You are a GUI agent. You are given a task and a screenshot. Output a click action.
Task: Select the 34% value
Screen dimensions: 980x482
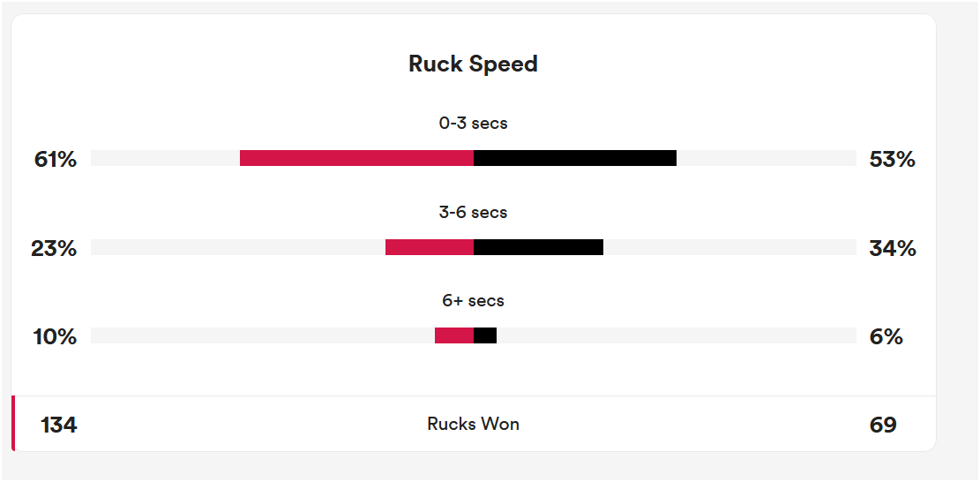(892, 249)
